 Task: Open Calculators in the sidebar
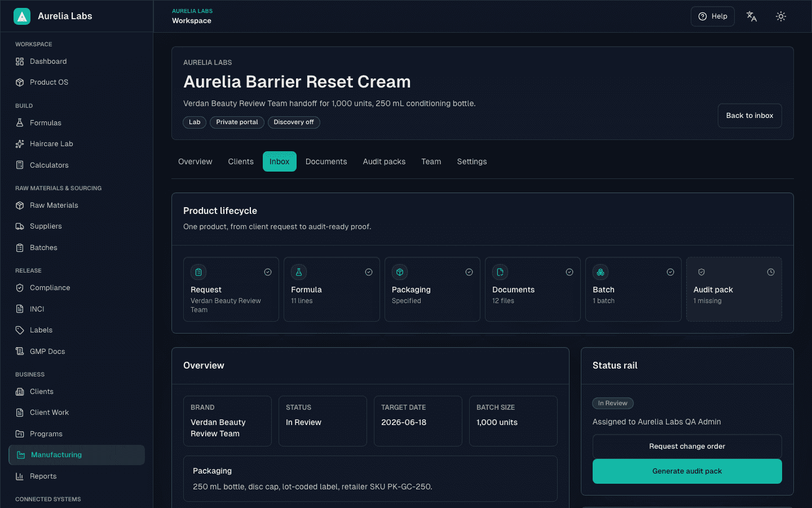[77, 165]
